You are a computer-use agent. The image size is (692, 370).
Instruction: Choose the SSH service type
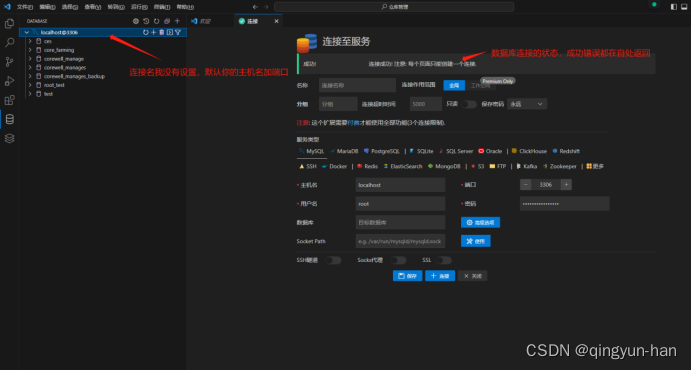coord(308,166)
